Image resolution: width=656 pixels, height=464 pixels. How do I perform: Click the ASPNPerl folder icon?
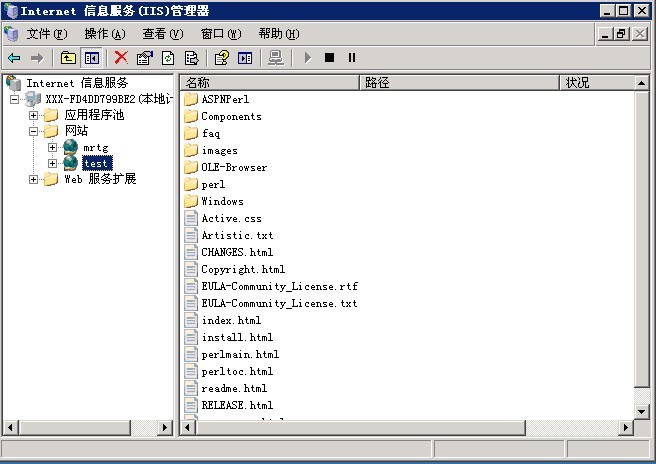pos(191,99)
